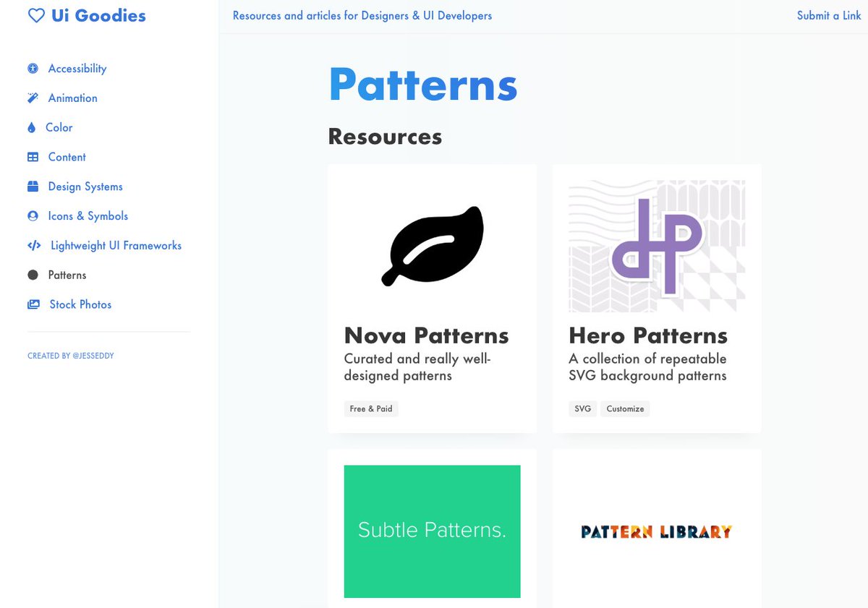Click the Customize tag on Hero Patterns
868x608 pixels.
(x=626, y=409)
